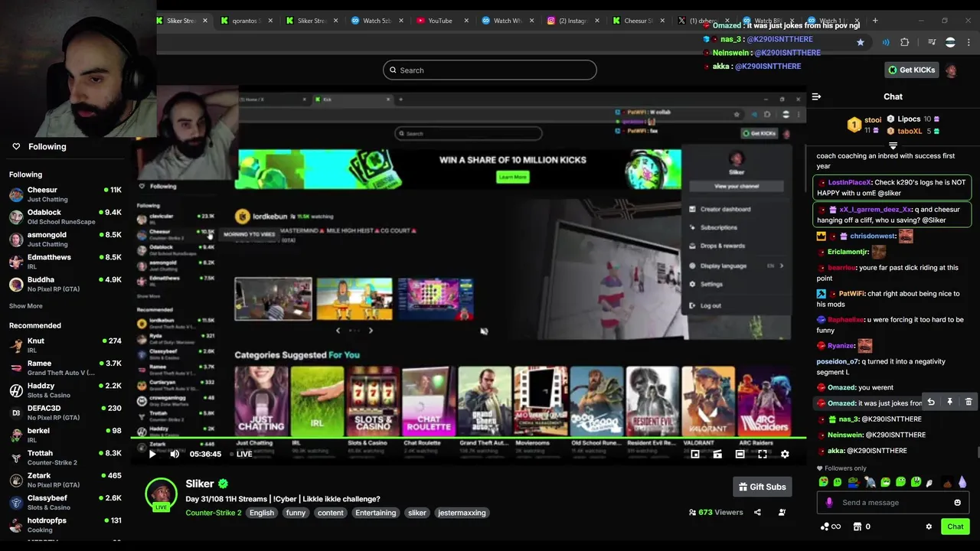Open Ramee recommended channel

coord(65,368)
